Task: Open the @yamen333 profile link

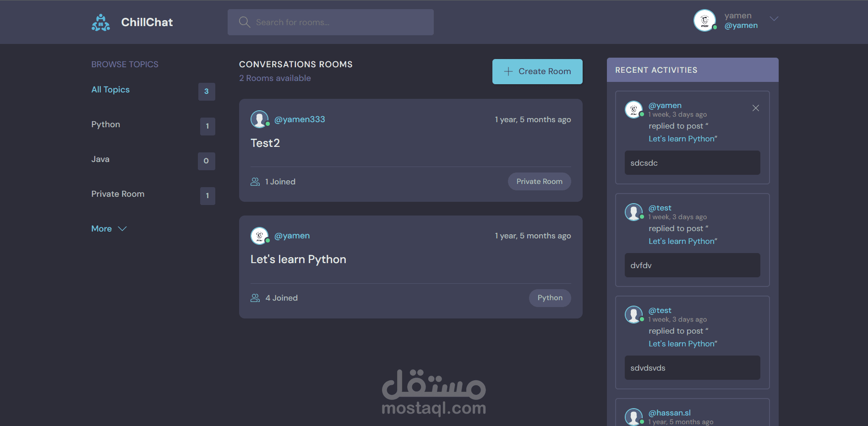Action: click(300, 119)
